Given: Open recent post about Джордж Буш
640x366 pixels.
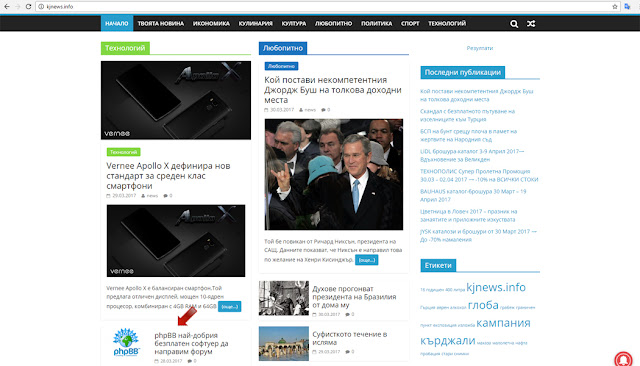Looking at the screenshot, I should [477, 95].
